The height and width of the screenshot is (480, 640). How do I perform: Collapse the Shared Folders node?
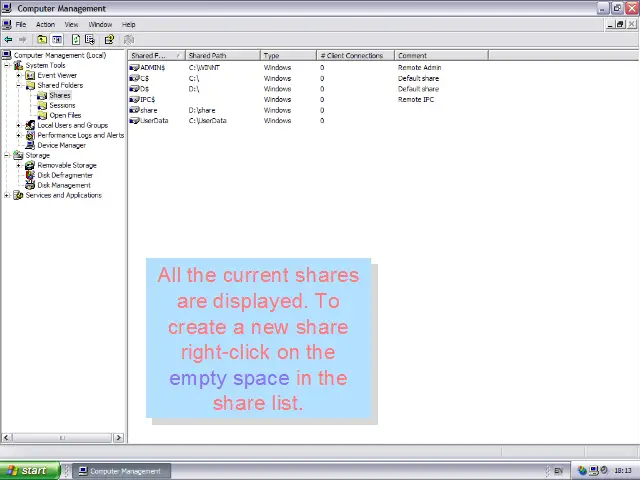[x=19, y=85]
